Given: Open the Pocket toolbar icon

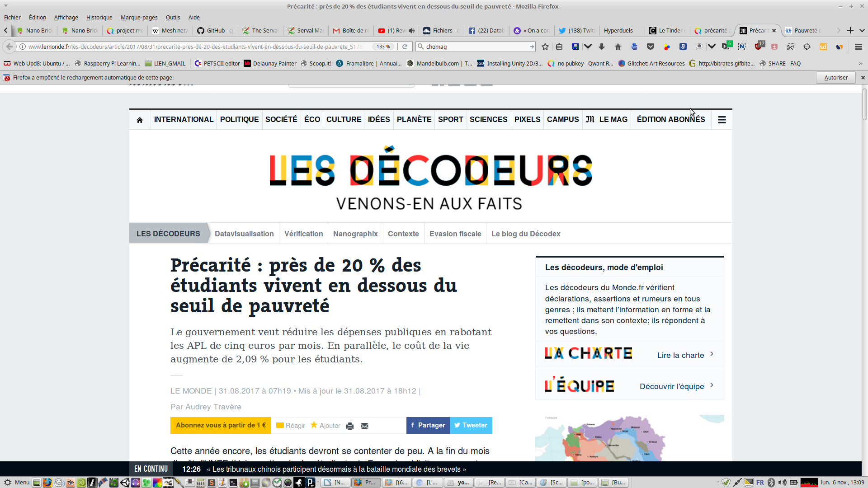Looking at the screenshot, I should [x=651, y=47].
